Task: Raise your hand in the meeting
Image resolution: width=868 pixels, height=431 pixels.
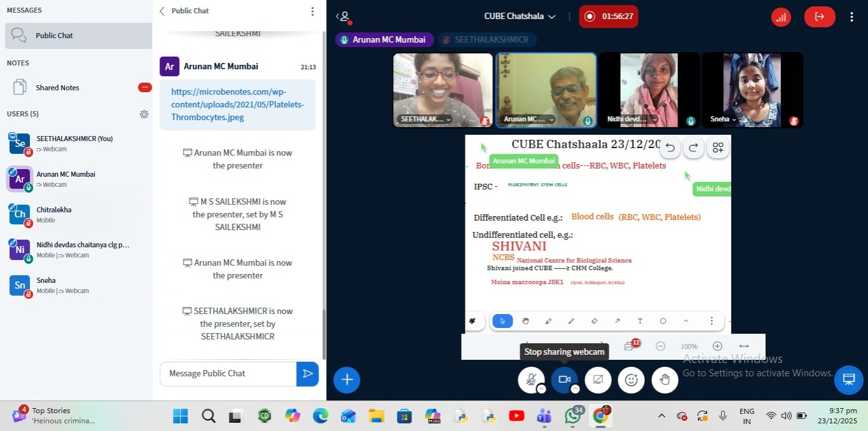Action: pyautogui.click(x=665, y=380)
